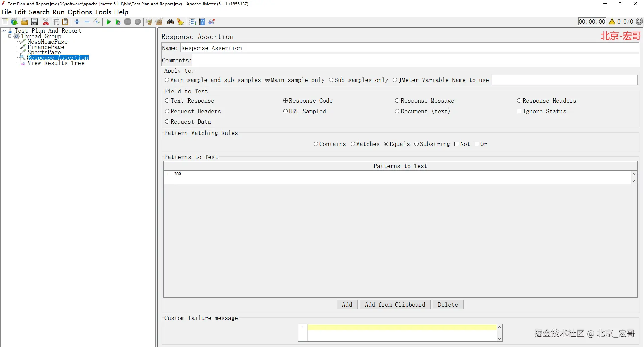Click the Collapse All minus icon
This screenshot has width=644, height=347.
(87, 22)
